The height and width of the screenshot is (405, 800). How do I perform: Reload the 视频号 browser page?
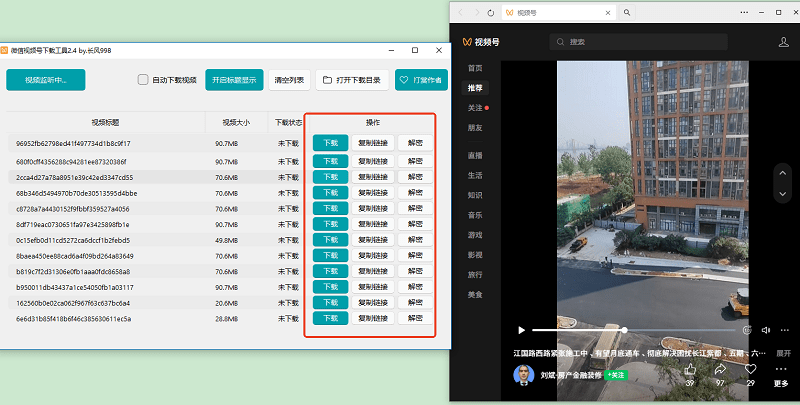click(x=491, y=13)
